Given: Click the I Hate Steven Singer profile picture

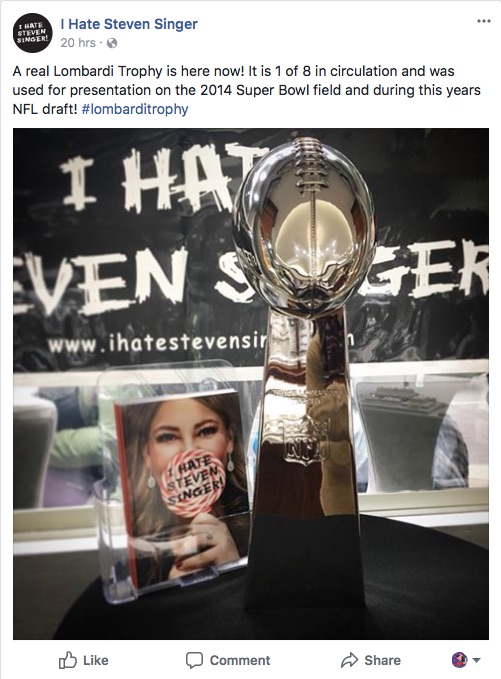Looking at the screenshot, I should (32, 33).
